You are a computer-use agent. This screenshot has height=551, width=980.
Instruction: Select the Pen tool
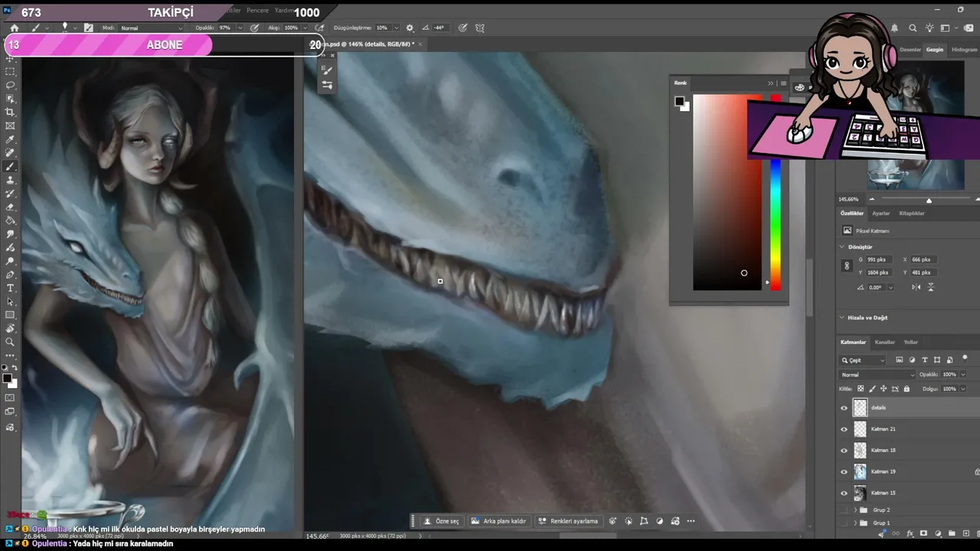pos(10,275)
